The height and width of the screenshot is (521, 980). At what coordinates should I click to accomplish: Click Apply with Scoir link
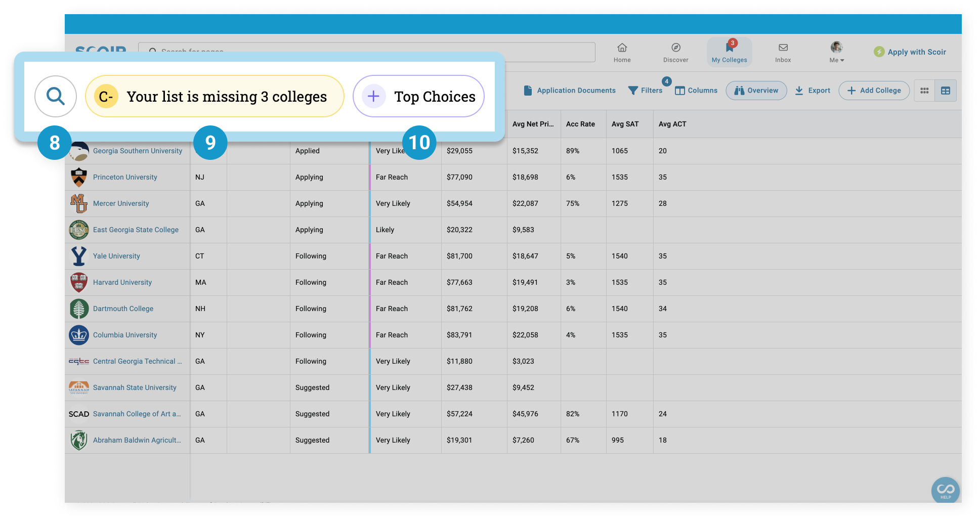(910, 52)
